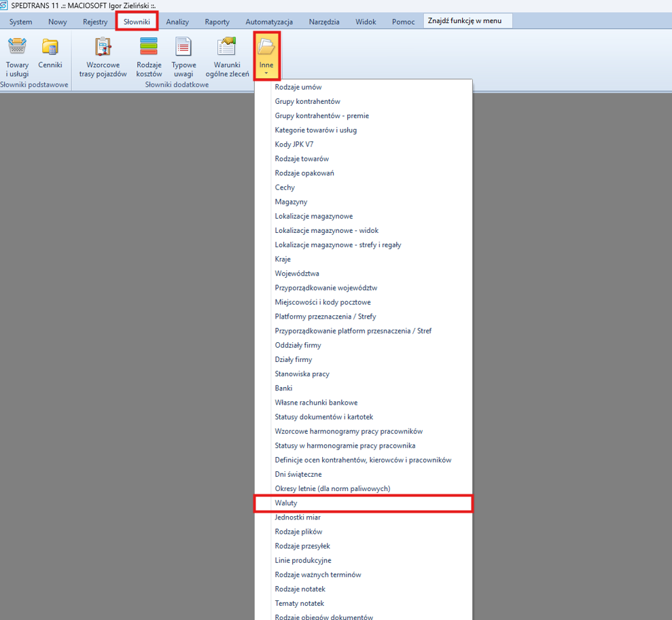
Task: Click Warunki ogólne zleceń icon
Action: pos(227,48)
